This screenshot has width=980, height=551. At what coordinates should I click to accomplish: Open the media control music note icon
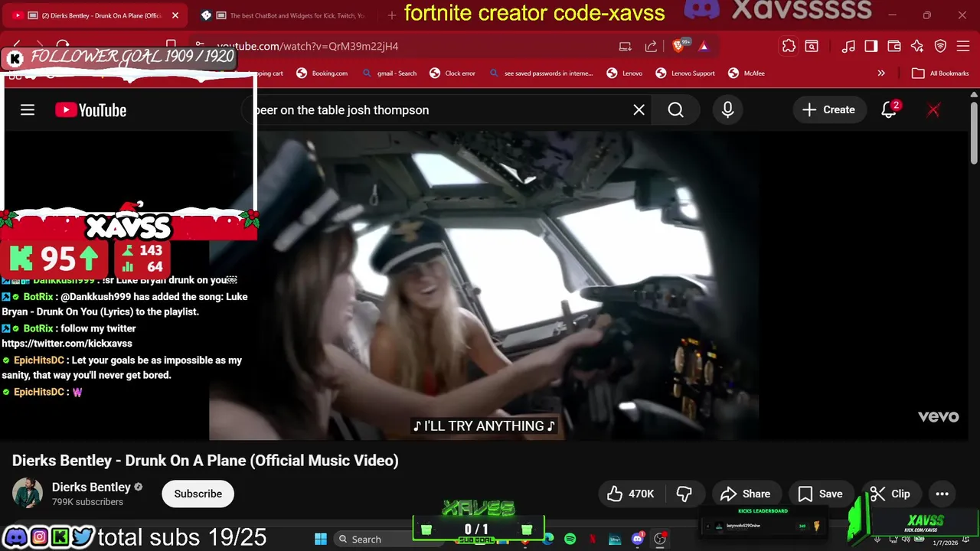tap(848, 47)
